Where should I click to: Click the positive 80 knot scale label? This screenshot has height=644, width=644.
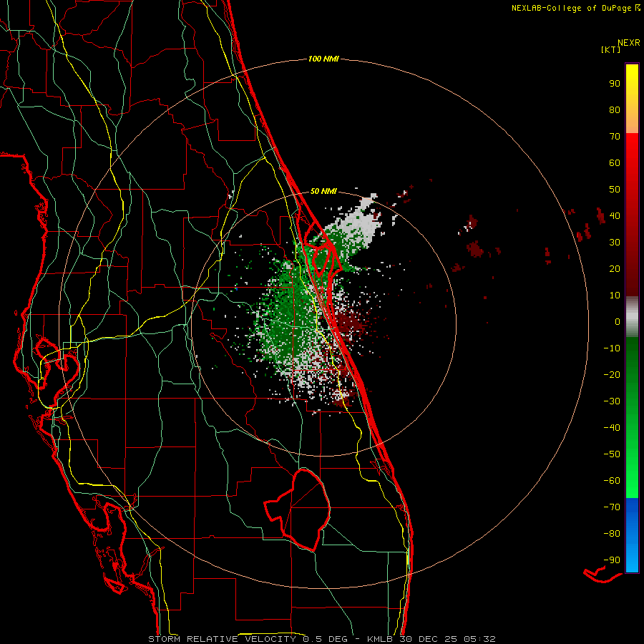615,109
